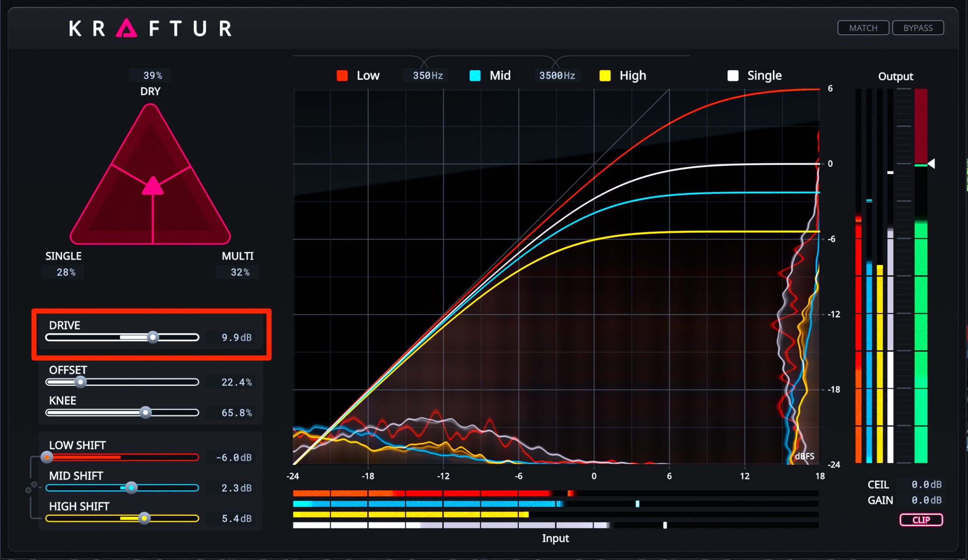The width and height of the screenshot is (968, 560).
Task: Click the High label in band legend
Action: pyautogui.click(x=633, y=76)
